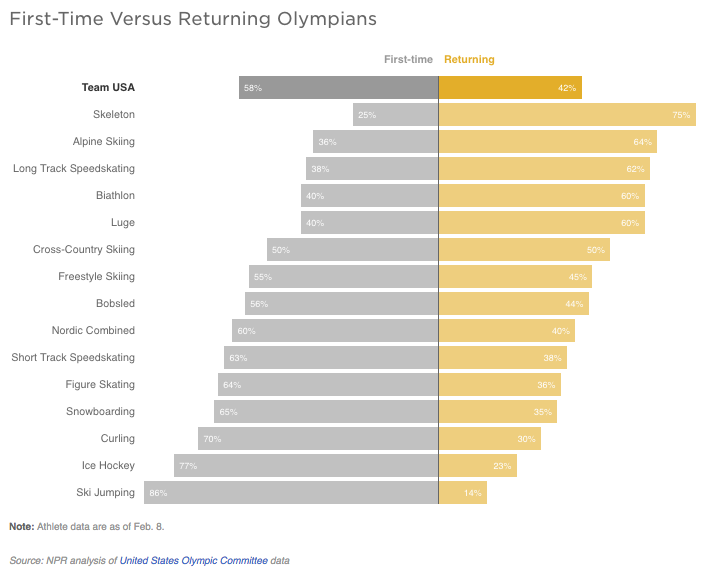Select the Ski Jumping 86% first-time bar
Image resolution: width=711 pixels, height=573 pixels.
tap(291, 492)
